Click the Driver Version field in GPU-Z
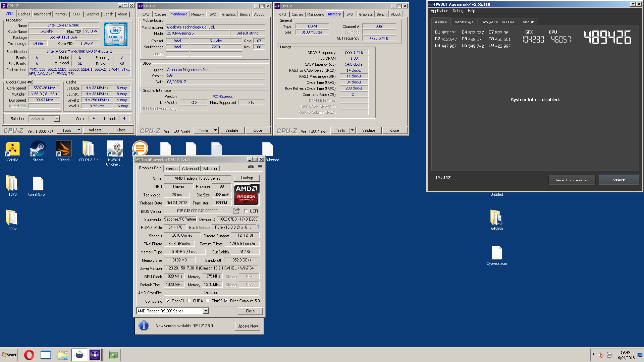 click(x=211, y=268)
